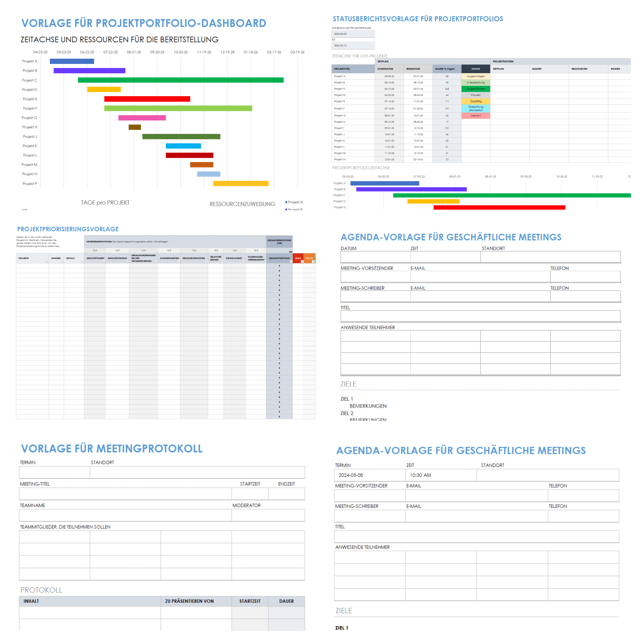Image resolution: width=644 pixels, height=644 pixels.
Task: Click the PROTOKOLL section heading
Action: (x=41, y=590)
